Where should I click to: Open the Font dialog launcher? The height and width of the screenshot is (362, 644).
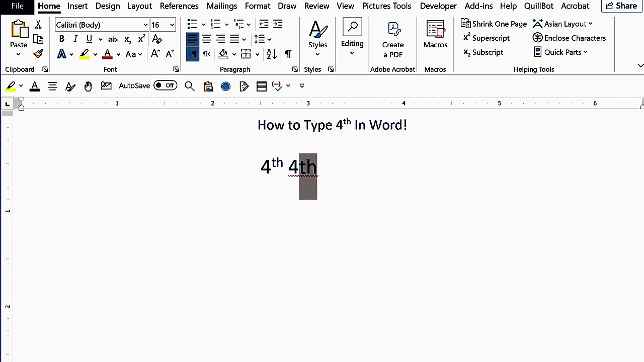click(176, 69)
